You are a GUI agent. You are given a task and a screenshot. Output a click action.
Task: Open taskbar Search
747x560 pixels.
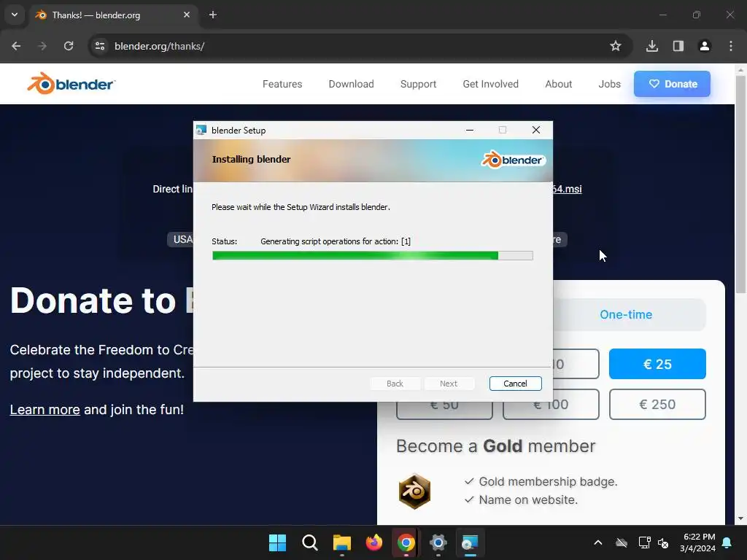pyautogui.click(x=309, y=542)
